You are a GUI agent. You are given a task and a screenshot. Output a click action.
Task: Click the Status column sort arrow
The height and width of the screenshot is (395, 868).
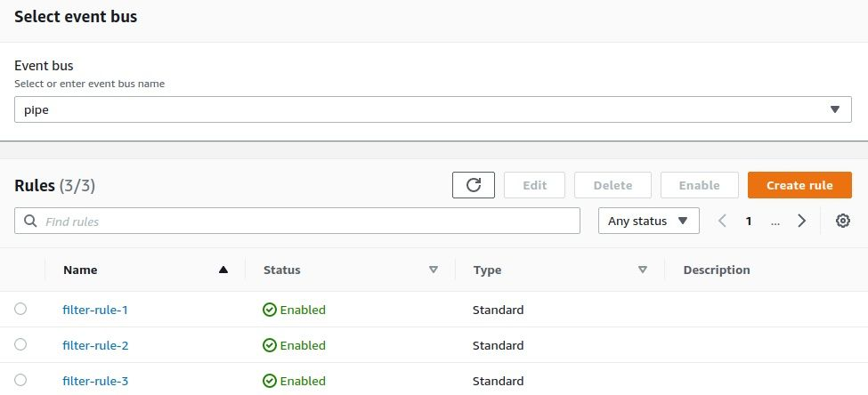point(434,270)
